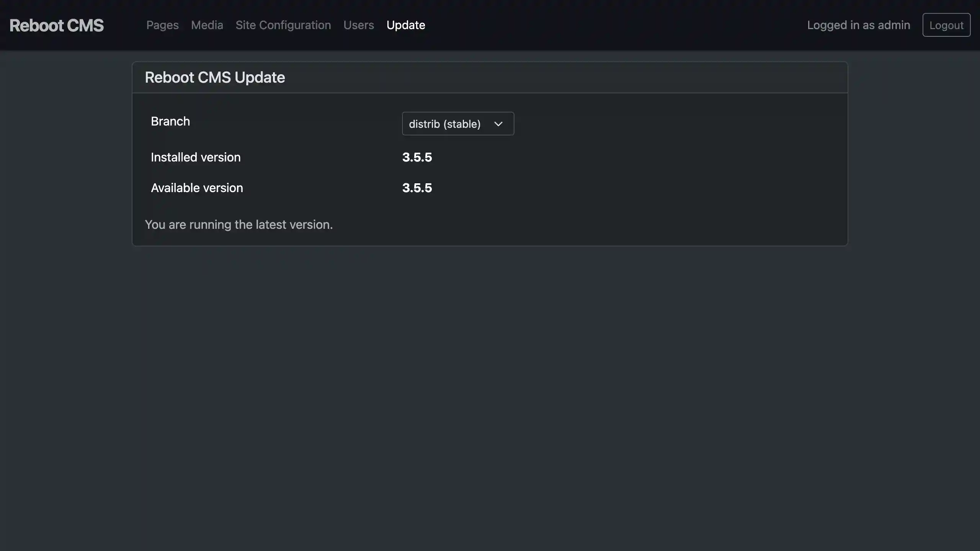
Task: Click empty page area below update card
Action: click(x=490, y=383)
